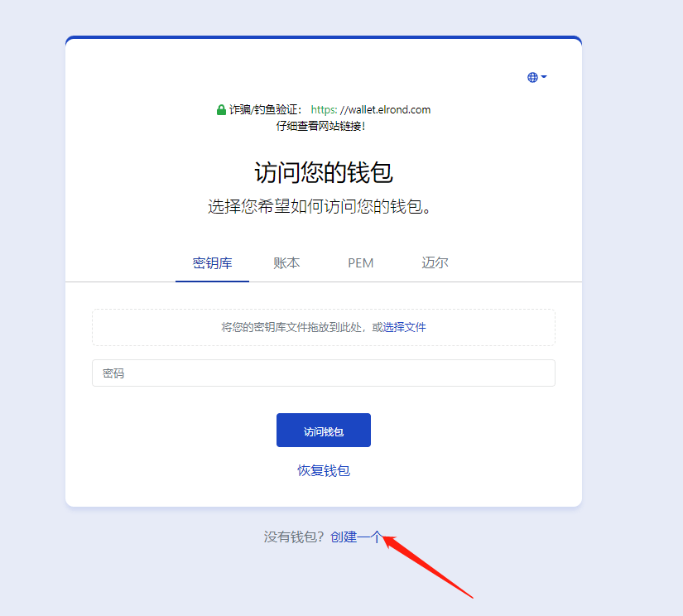This screenshot has height=616, width=683.
Task: Expand the language dropdown caret
Action: 544,77
